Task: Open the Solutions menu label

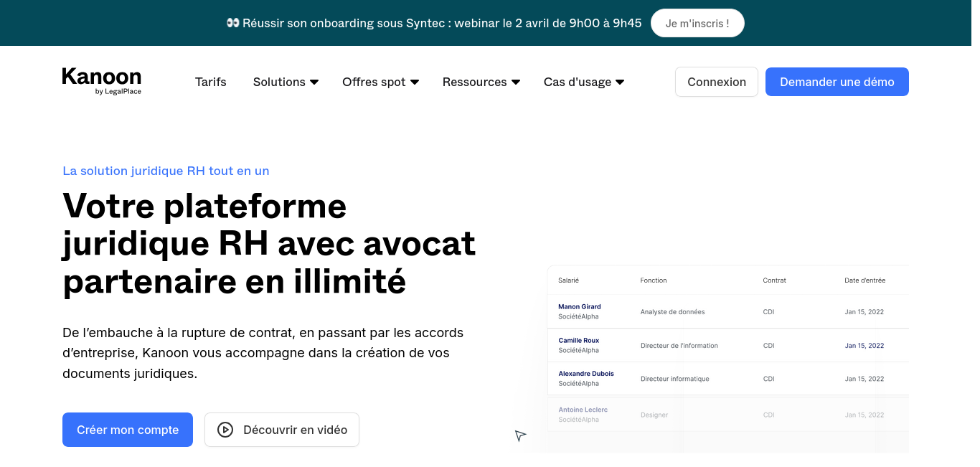Action: coord(279,82)
